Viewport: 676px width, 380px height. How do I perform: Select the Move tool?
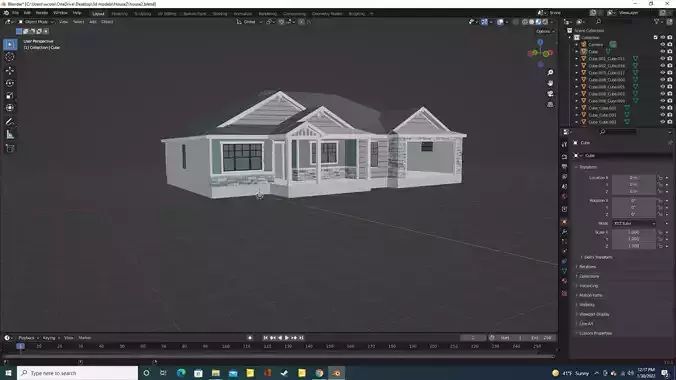pos(10,70)
